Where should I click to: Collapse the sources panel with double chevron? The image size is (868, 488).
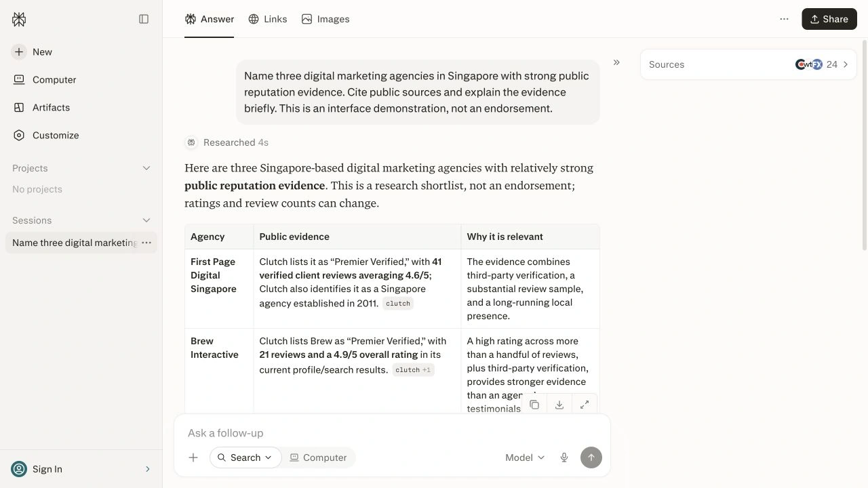pos(616,62)
